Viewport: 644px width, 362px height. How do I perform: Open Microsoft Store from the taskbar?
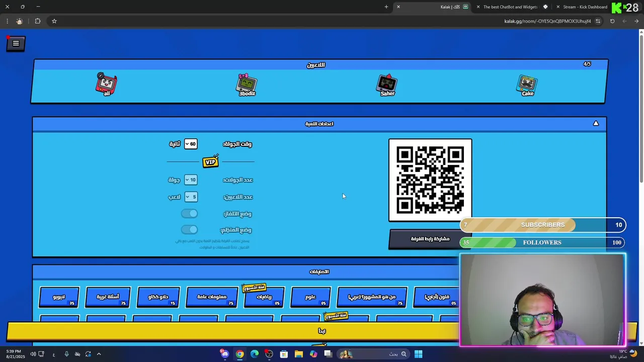pos(284,354)
